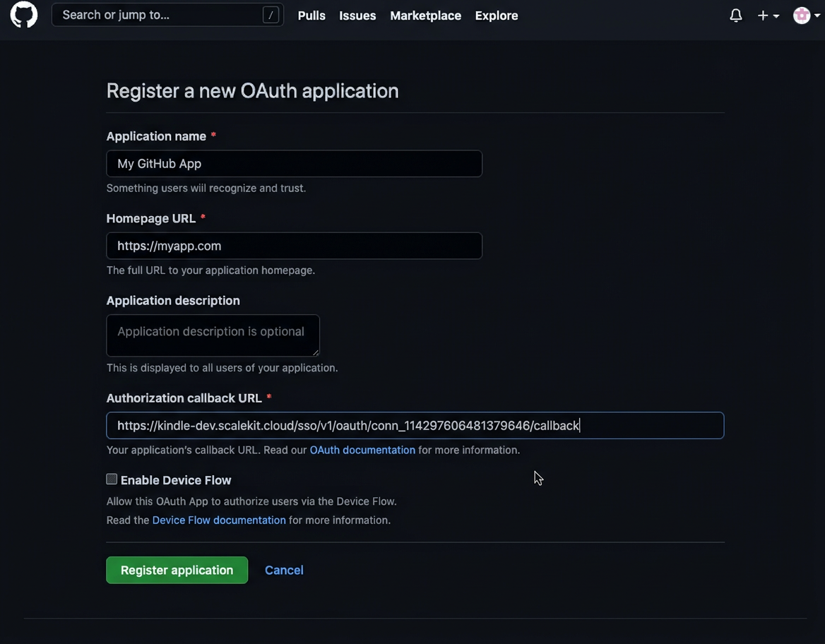The width and height of the screenshot is (825, 644).
Task: Open the OAuth documentation link
Action: tap(362, 450)
